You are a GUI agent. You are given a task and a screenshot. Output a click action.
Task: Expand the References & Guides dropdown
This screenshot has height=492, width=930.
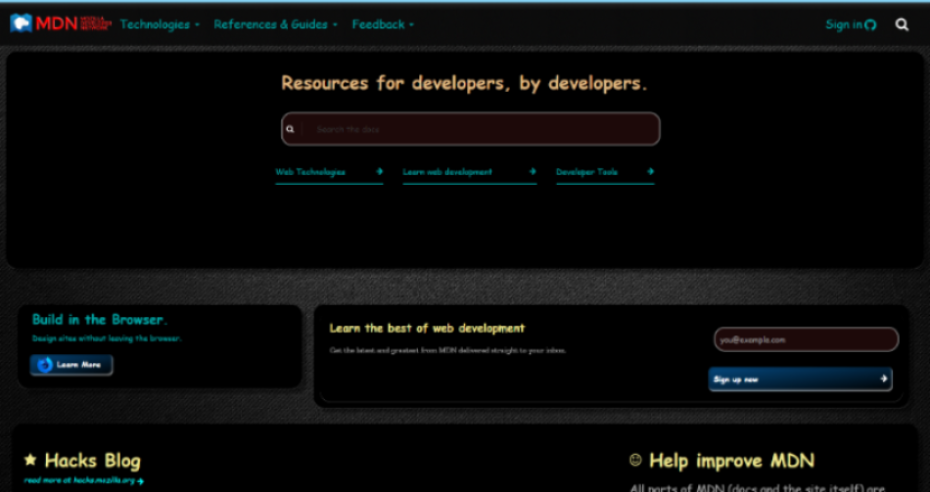coord(276,24)
